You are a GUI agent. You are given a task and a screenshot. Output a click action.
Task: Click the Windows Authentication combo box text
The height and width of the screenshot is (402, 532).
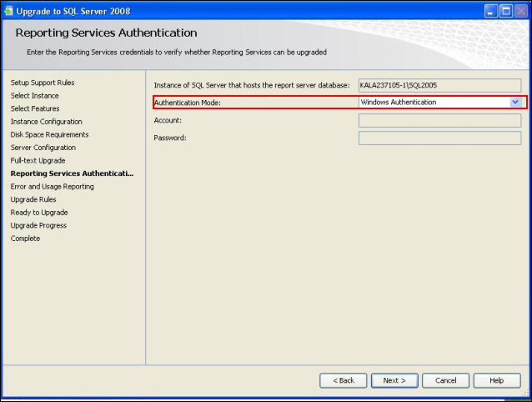(x=399, y=102)
